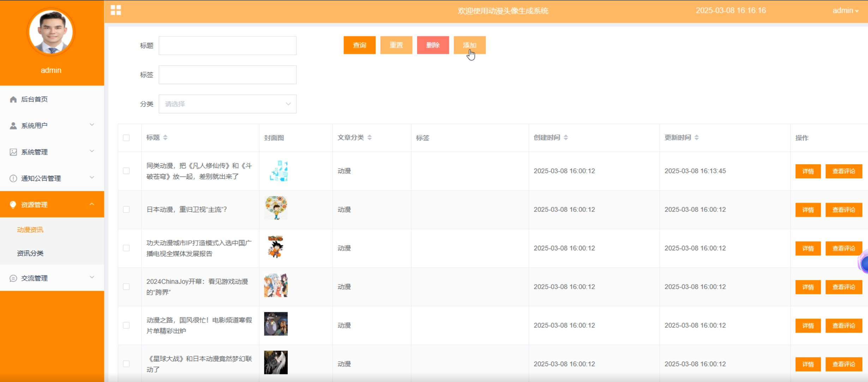Viewport: 868px width, 382px height.
Task: Select checkbox for 2024ChinaJoy开幕 article row
Action: click(126, 287)
